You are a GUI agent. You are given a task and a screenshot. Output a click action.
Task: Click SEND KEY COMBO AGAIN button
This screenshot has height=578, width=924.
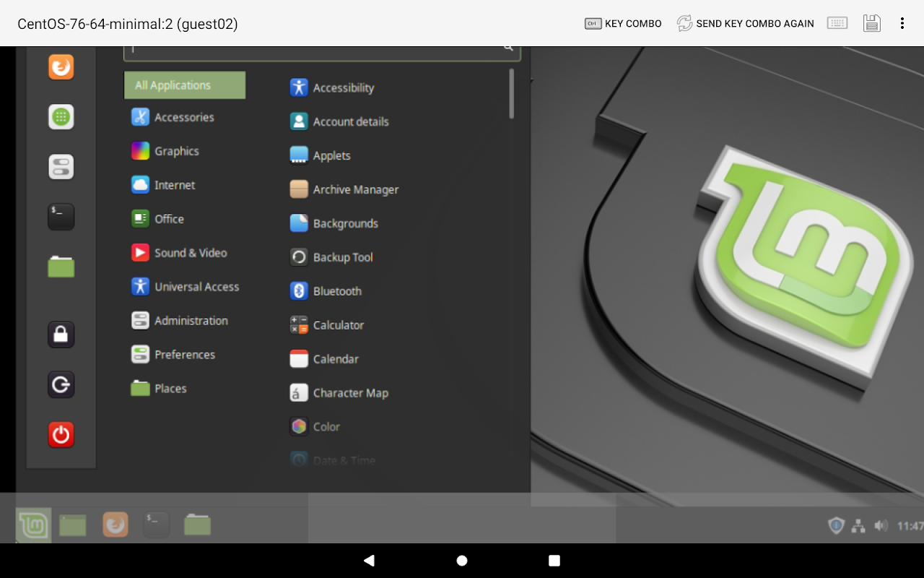coord(746,23)
